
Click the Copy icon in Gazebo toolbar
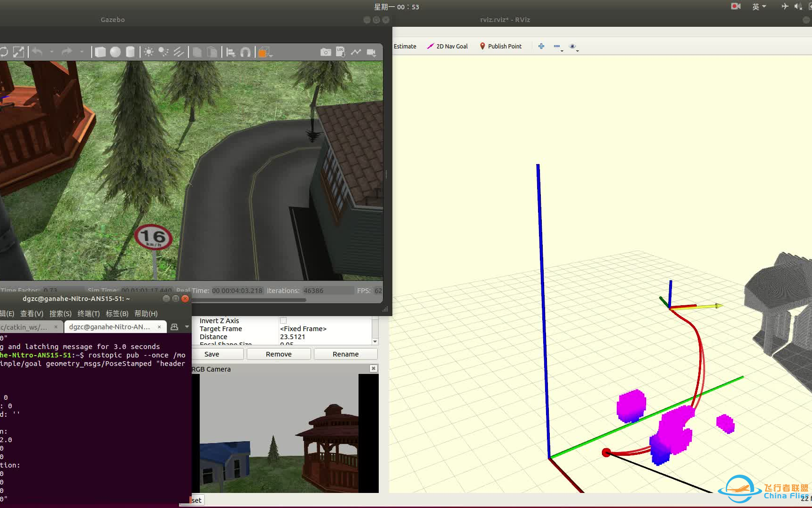click(197, 52)
